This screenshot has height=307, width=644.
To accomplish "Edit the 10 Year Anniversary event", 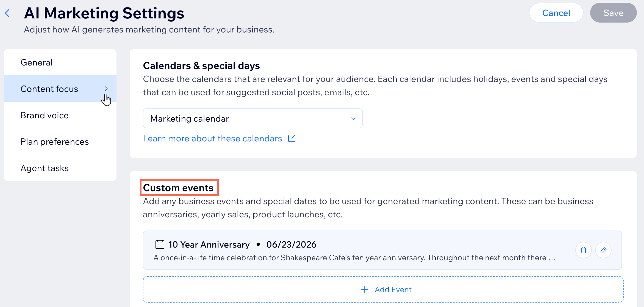I will [x=603, y=250].
